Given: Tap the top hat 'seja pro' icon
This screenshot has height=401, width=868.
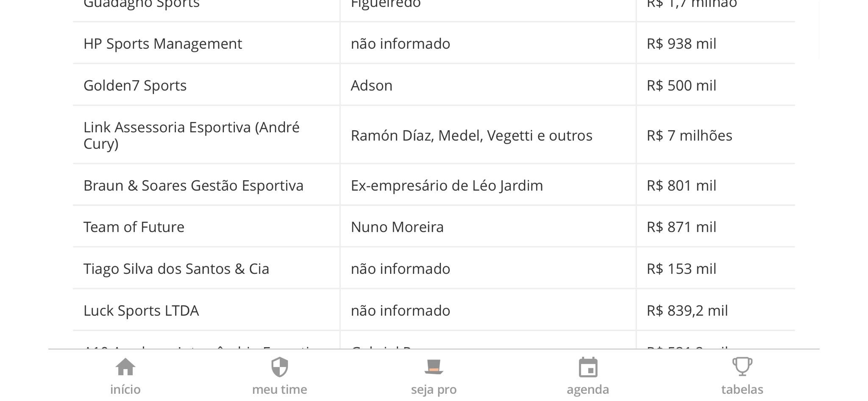Looking at the screenshot, I should [x=434, y=367].
